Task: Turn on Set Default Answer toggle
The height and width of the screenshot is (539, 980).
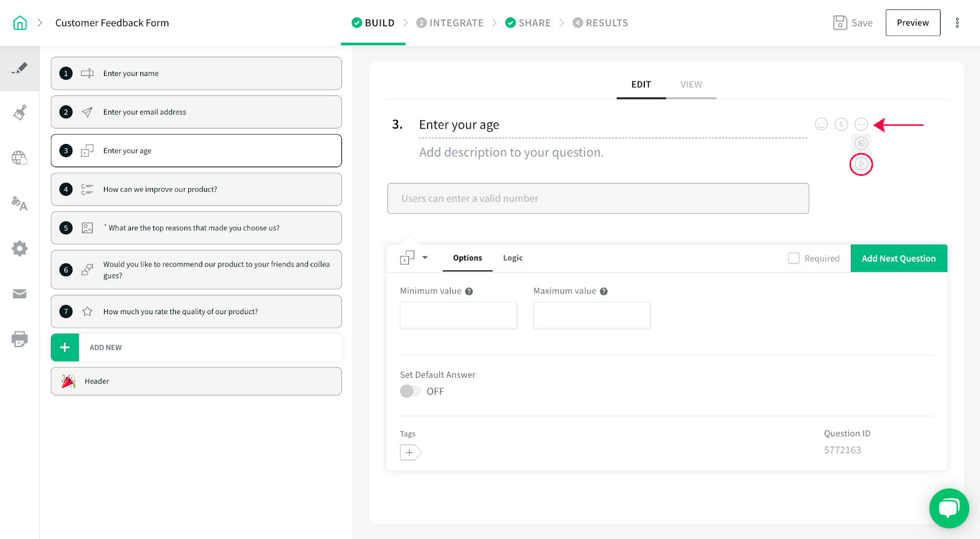Action: [x=410, y=391]
